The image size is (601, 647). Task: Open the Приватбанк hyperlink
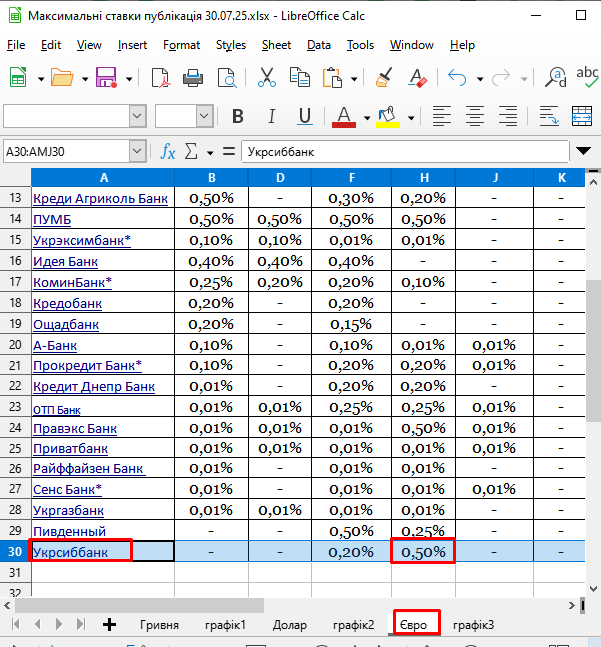coord(70,448)
